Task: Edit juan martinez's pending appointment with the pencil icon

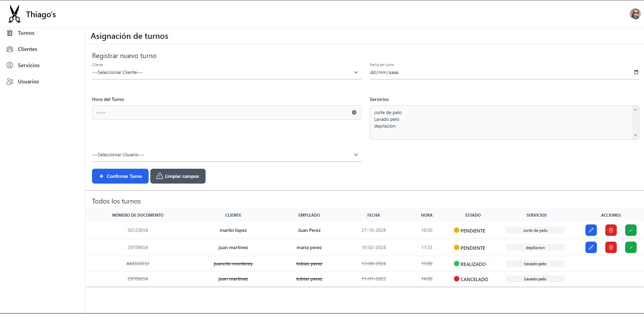Action: (x=591, y=247)
